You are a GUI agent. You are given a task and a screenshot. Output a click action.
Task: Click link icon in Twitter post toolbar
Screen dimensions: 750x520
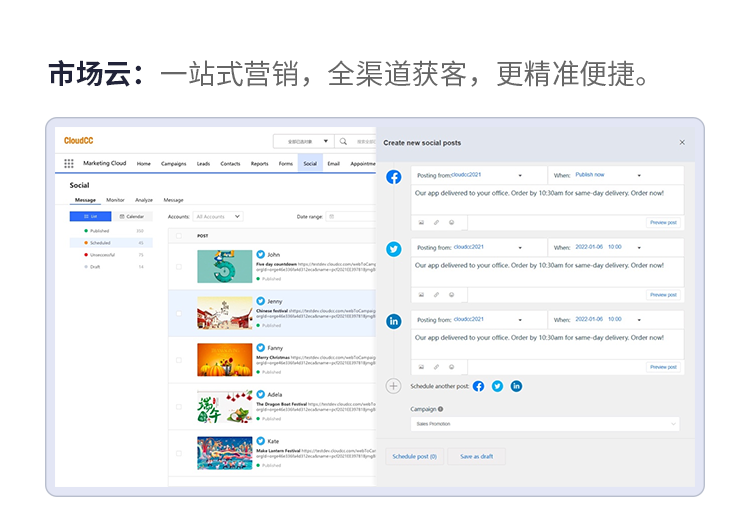click(436, 295)
